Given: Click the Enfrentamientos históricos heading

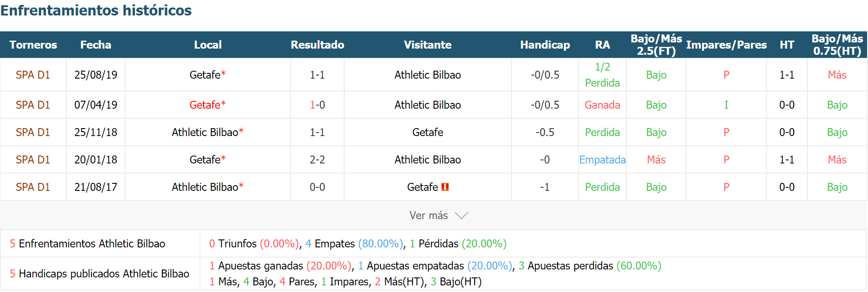Looking at the screenshot, I should click(x=96, y=10).
